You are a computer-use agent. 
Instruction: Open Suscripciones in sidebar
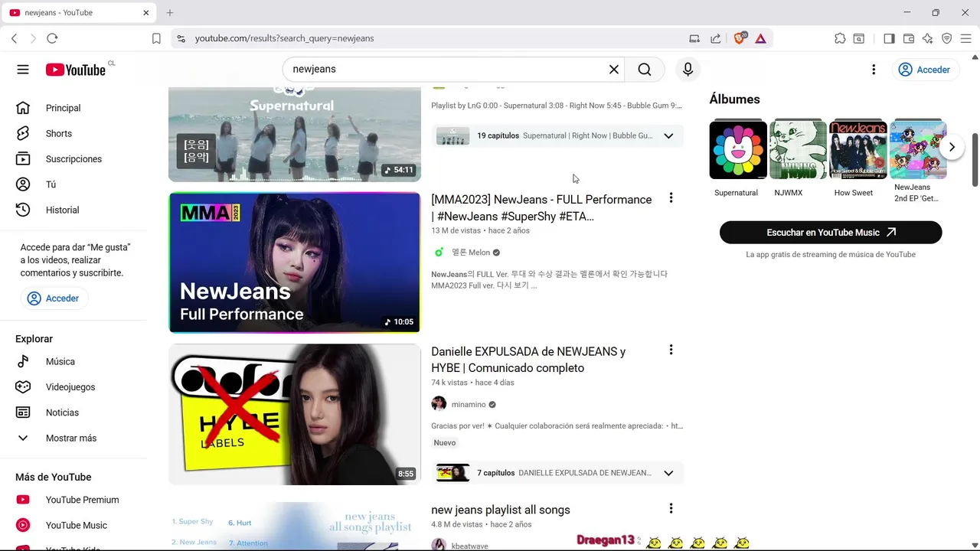click(x=74, y=159)
